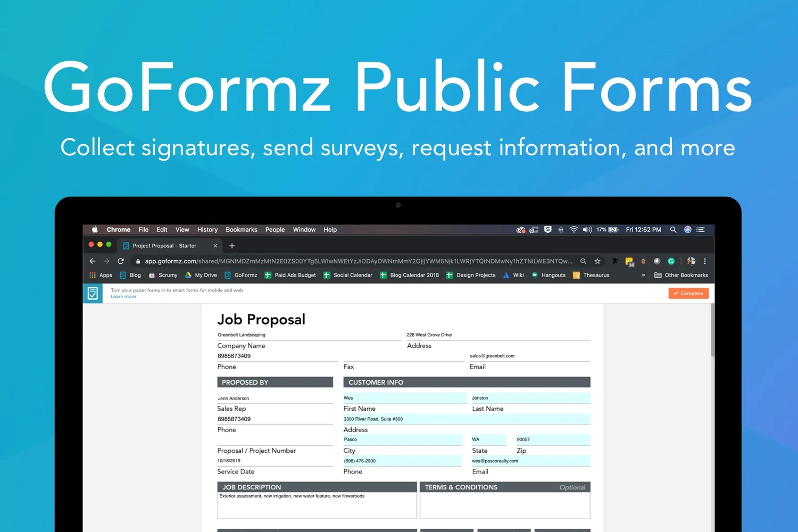Viewport: 798px width, 532px height.
Task: Open the Design Projects bookmark
Action: coord(470,275)
